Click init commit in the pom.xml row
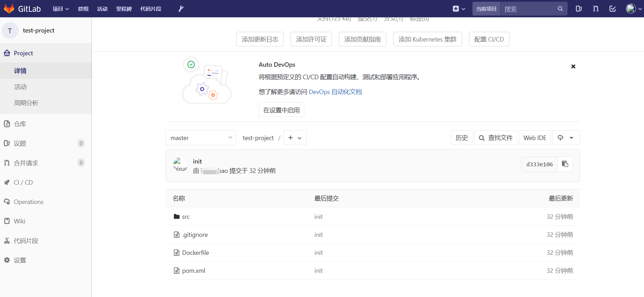644x297 pixels. pyautogui.click(x=319, y=271)
